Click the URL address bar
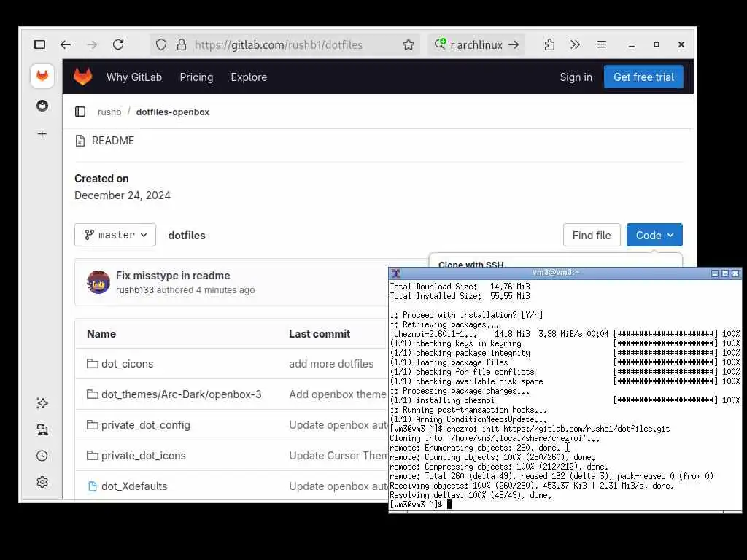747x560 pixels. pos(286,44)
